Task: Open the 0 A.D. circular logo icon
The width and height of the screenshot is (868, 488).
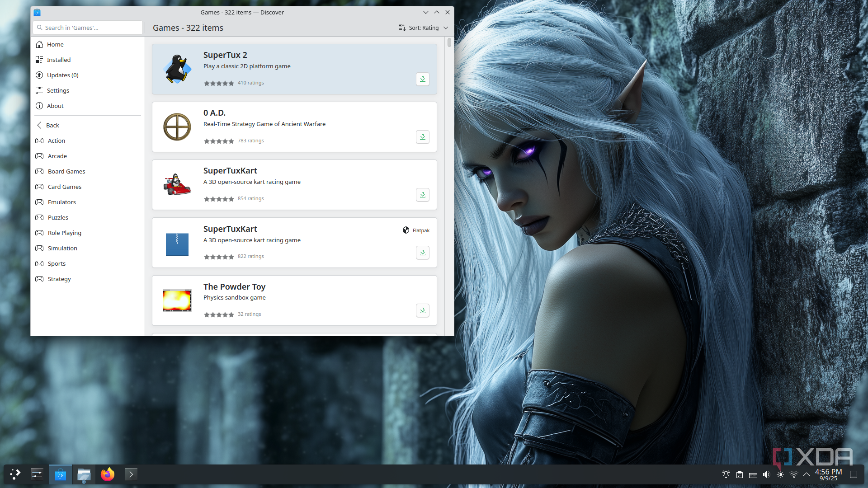Action: (177, 127)
